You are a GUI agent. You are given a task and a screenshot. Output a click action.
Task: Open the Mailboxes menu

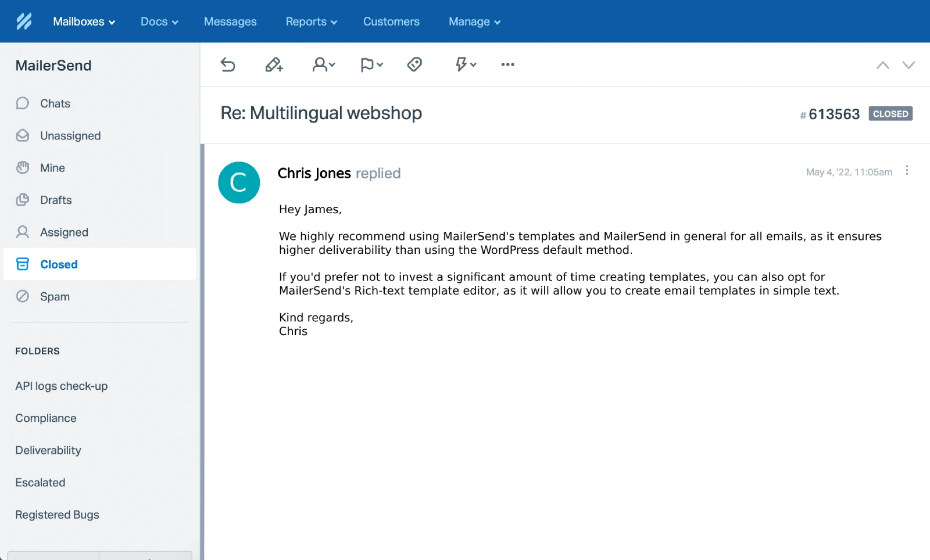pos(84,21)
